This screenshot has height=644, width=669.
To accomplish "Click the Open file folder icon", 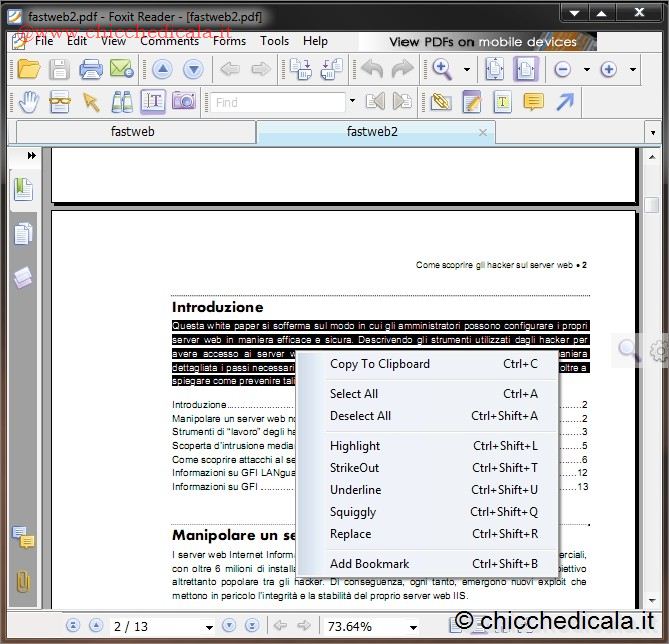I will (x=28, y=69).
